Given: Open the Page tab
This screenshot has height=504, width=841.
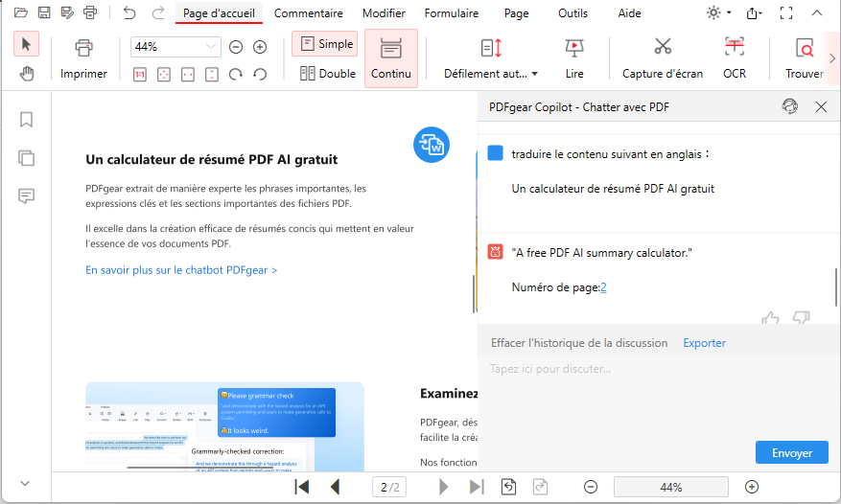Looking at the screenshot, I should [x=517, y=12].
